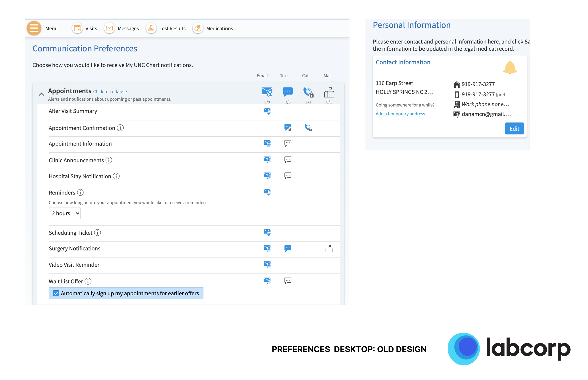Click info icon beside Wait List Offer

(x=88, y=281)
